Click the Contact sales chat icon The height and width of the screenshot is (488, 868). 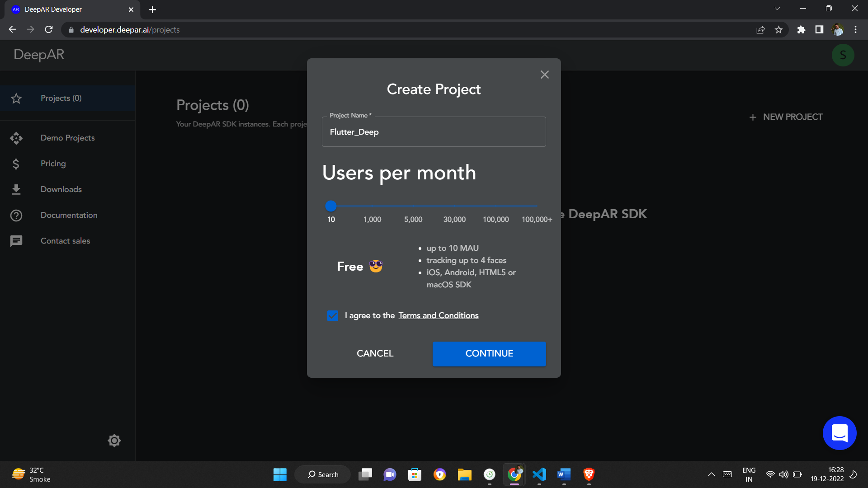(16, 241)
